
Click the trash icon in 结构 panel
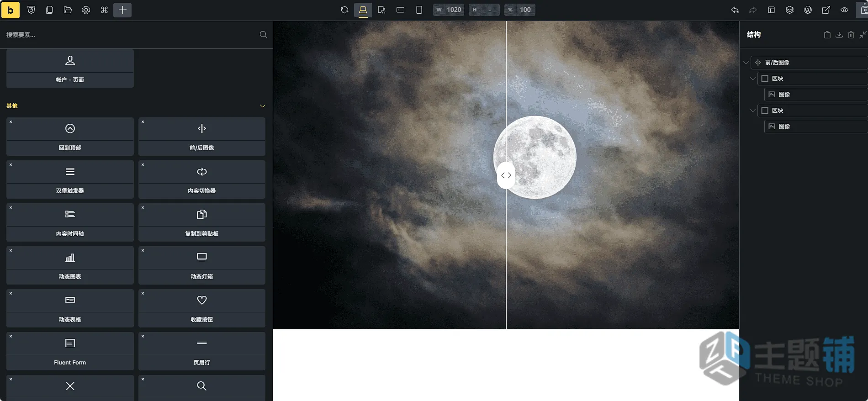[x=851, y=35]
